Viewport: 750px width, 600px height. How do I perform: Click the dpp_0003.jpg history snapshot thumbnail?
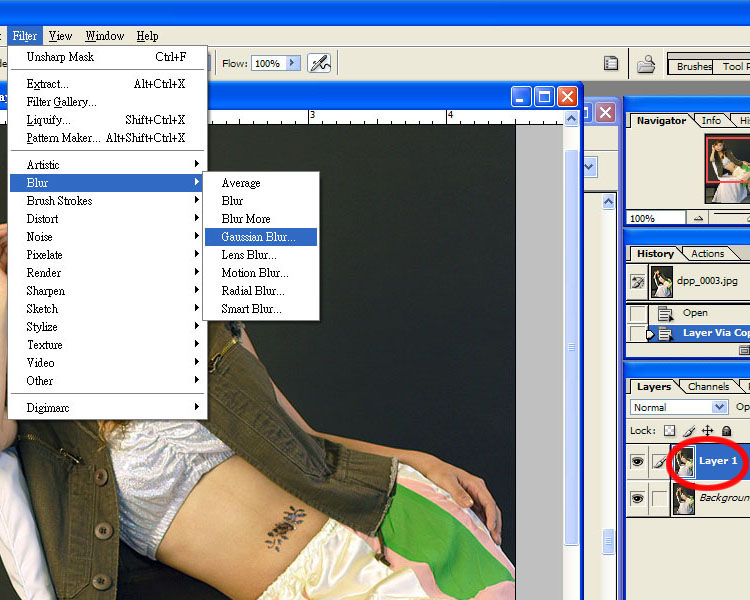click(662, 283)
